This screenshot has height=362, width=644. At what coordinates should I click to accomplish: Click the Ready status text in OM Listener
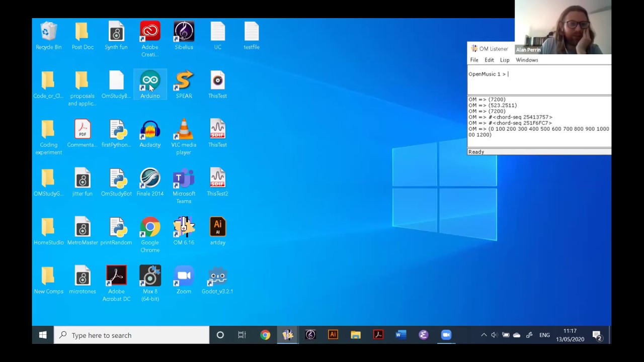476,152
